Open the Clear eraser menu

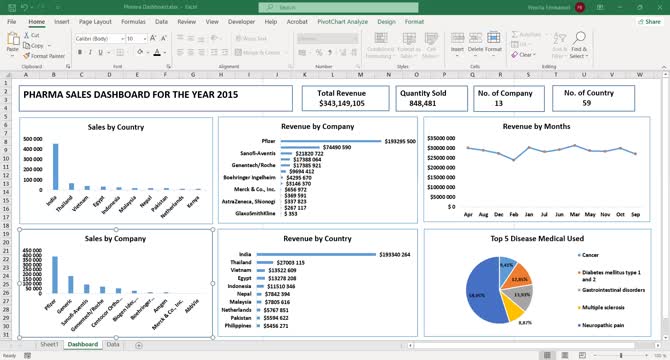pos(523,55)
